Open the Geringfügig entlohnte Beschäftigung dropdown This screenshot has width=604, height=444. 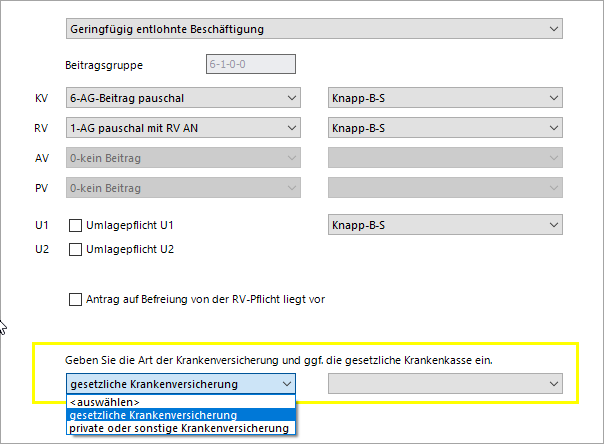coord(314,29)
